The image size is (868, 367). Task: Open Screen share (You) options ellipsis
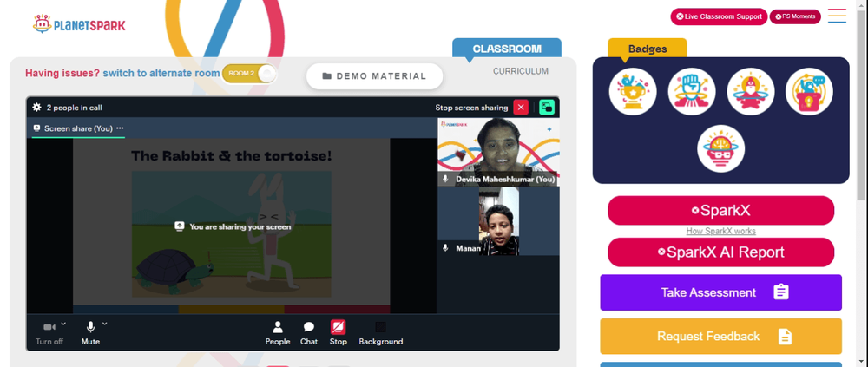[120, 128]
